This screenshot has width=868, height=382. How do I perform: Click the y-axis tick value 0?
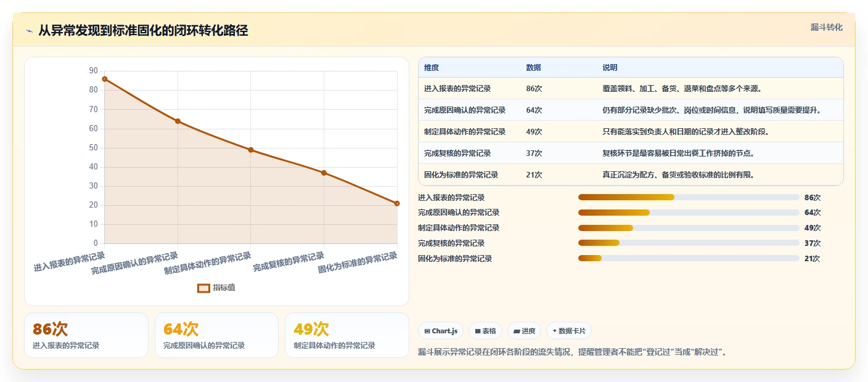click(96, 243)
